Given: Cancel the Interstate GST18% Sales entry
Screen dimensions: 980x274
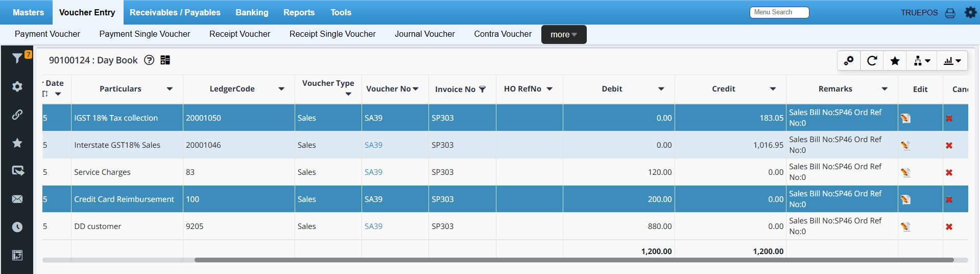Looking at the screenshot, I should tap(949, 146).
